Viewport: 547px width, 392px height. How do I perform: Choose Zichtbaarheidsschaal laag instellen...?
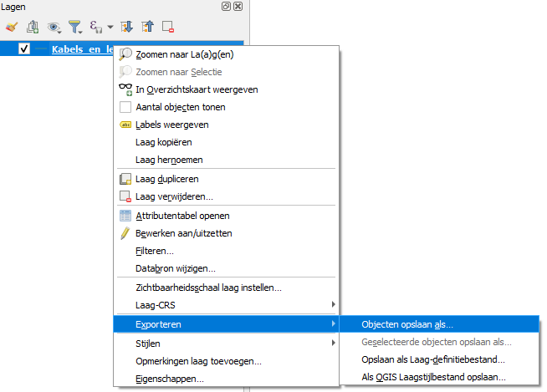(x=226, y=288)
